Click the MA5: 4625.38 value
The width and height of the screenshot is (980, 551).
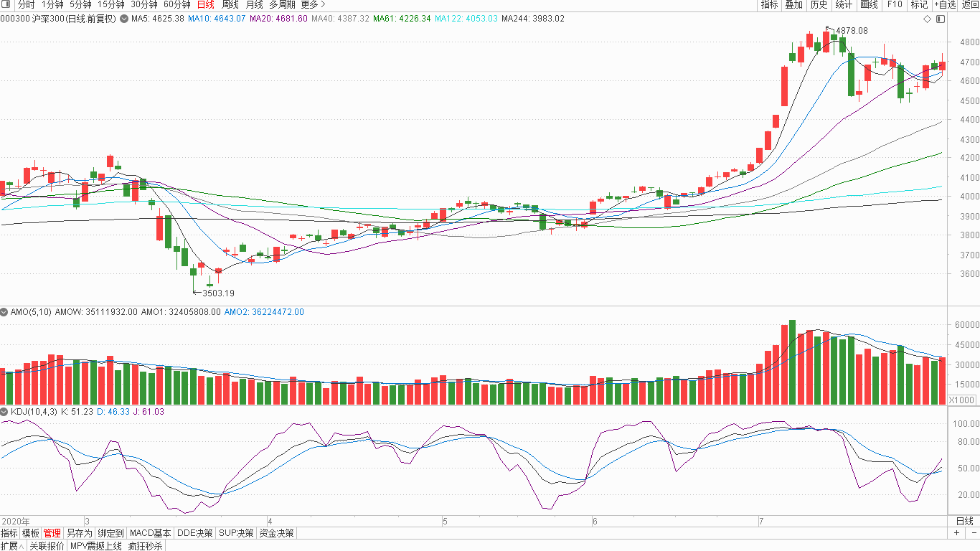(158, 19)
